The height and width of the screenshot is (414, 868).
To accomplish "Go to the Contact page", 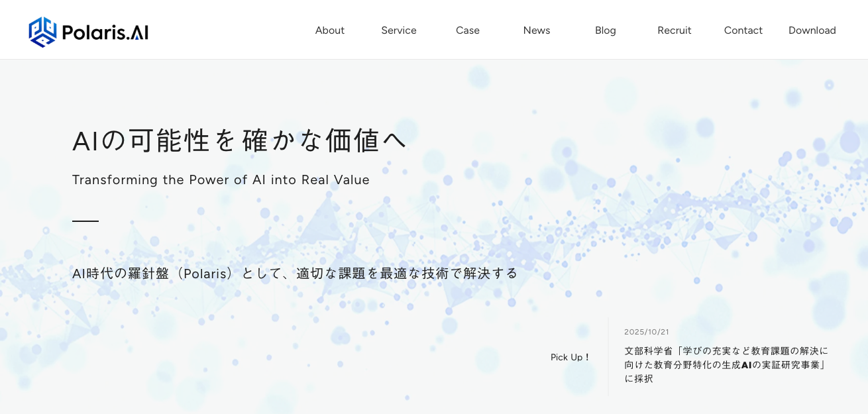I will 743,30.
